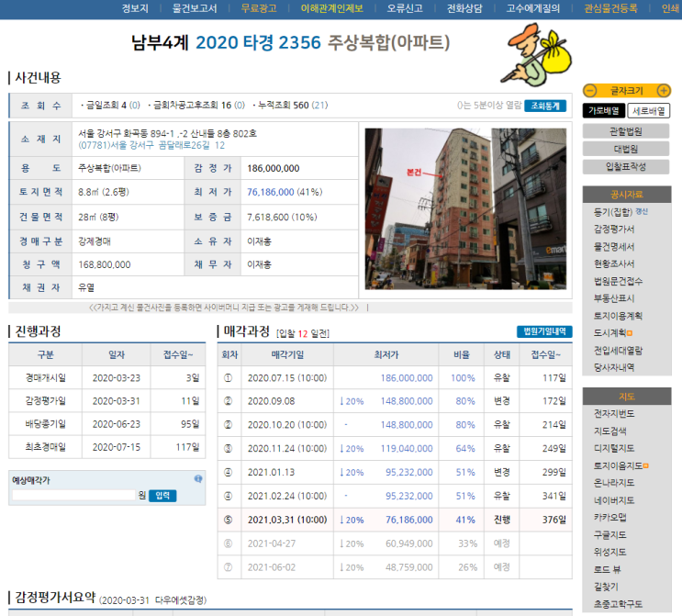Select 가로배열 layout toggle

coord(604,111)
